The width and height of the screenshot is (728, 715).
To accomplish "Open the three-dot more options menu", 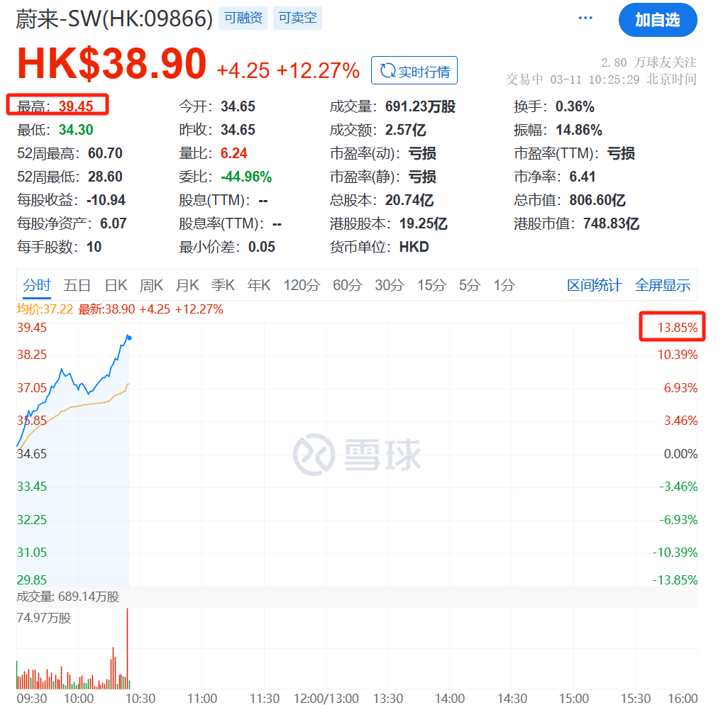I will click(x=585, y=18).
